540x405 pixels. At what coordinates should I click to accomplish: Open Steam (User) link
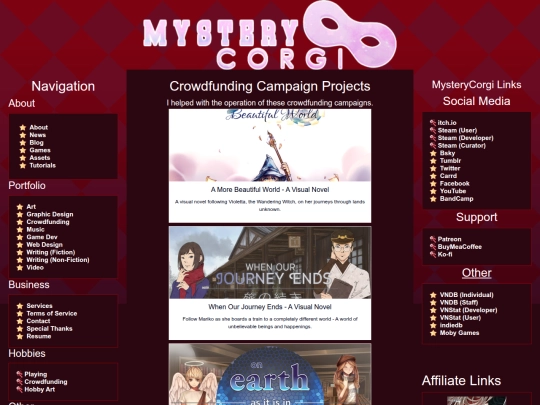click(x=457, y=130)
